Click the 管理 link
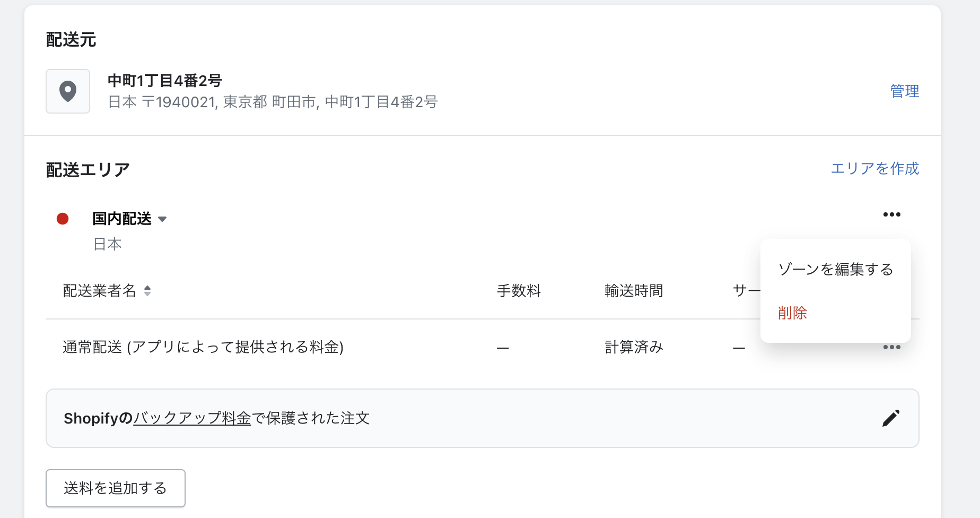980x518 pixels. coord(905,91)
